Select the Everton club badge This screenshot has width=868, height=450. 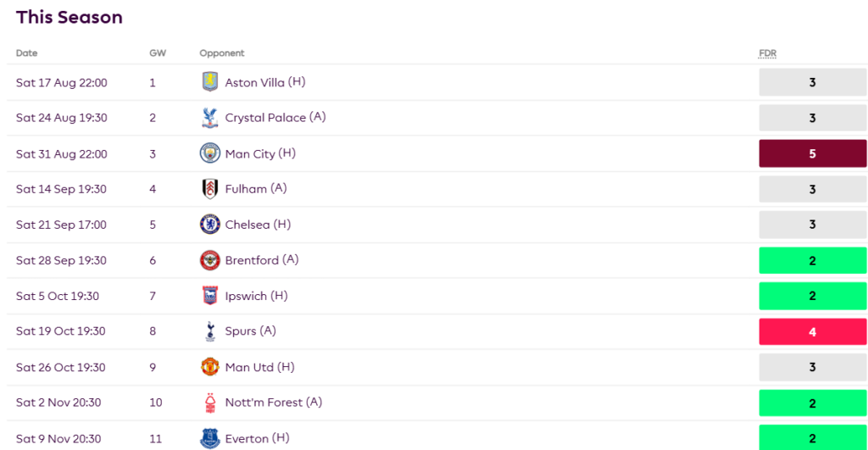(209, 438)
